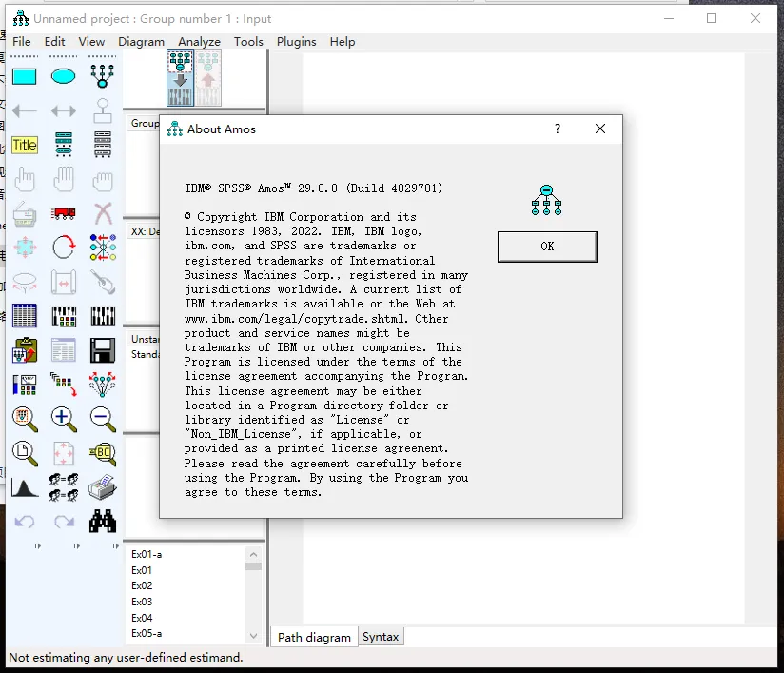Screen dimensions: 784x673
Task: Select file Ex02 in the list
Action: coord(142,585)
